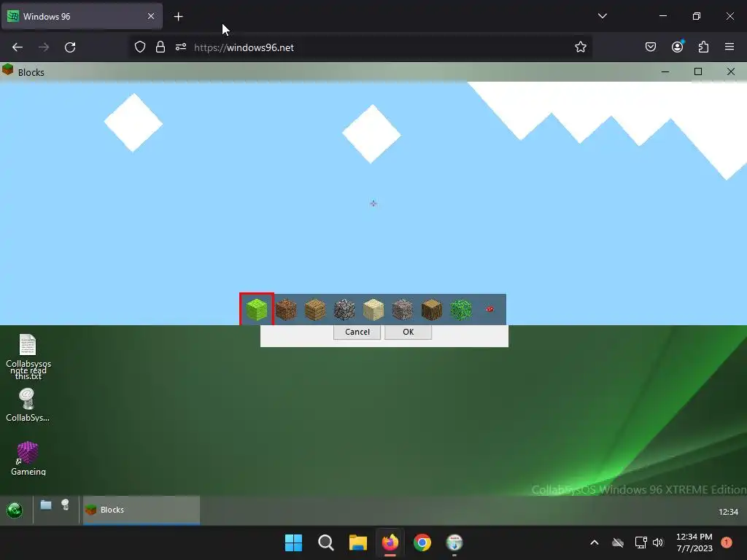Viewport: 747px width, 560px height.
Task: Select the green leaves block in hotbar
Action: click(x=461, y=309)
